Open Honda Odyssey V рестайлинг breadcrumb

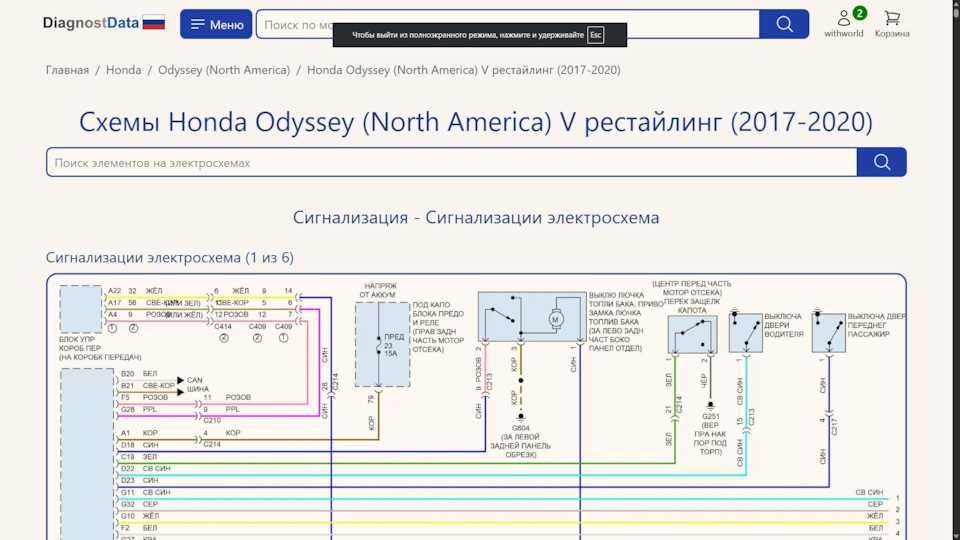(x=463, y=70)
